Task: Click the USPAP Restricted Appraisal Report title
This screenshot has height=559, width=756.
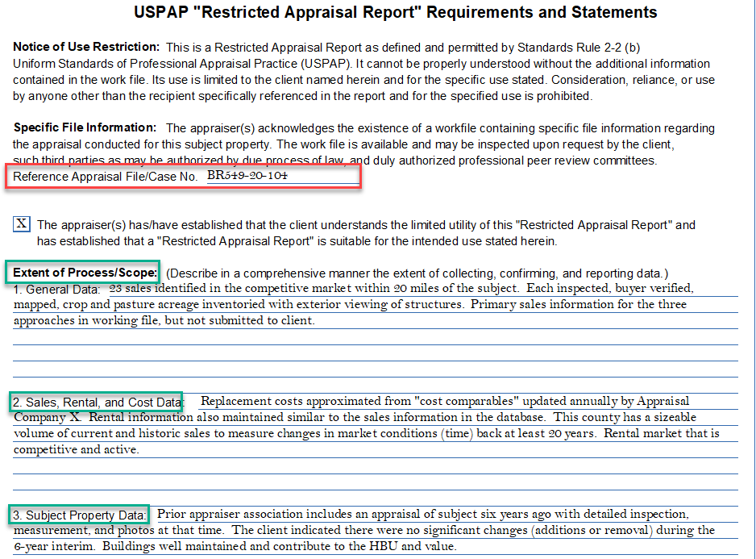Action: 395,13
